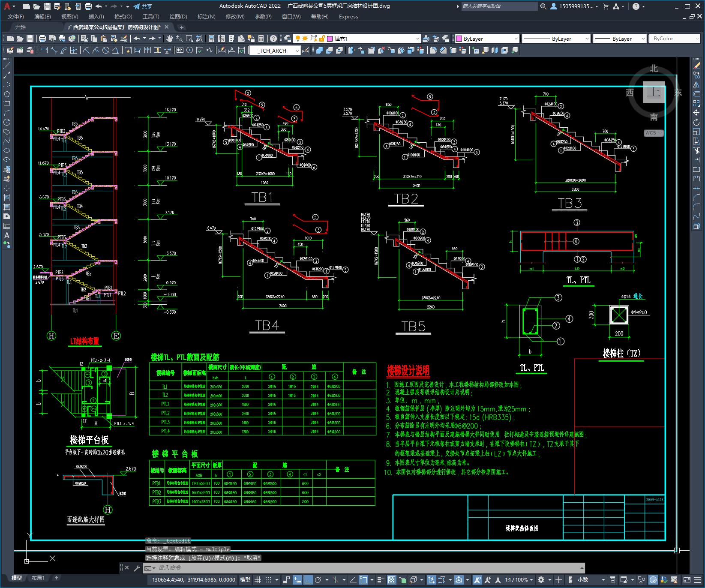Open the ByColor plot style dropdown
705x588 pixels.
(675, 39)
